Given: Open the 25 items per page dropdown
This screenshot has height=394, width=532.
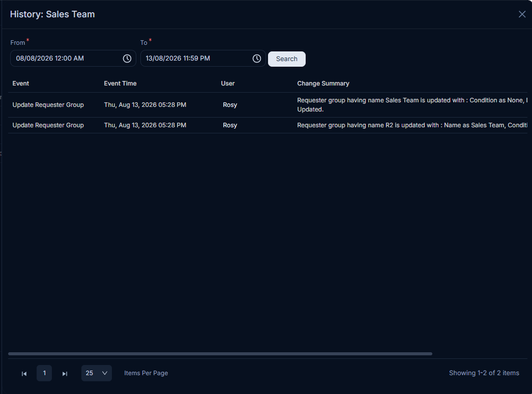Looking at the screenshot, I should [96, 373].
